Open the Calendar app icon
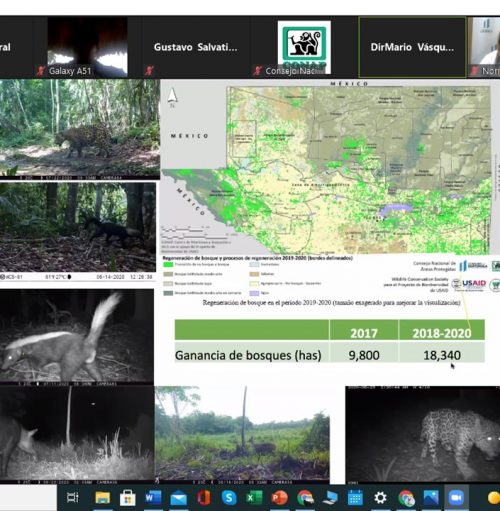The height and width of the screenshot is (511, 500). pyautogui.click(x=355, y=498)
